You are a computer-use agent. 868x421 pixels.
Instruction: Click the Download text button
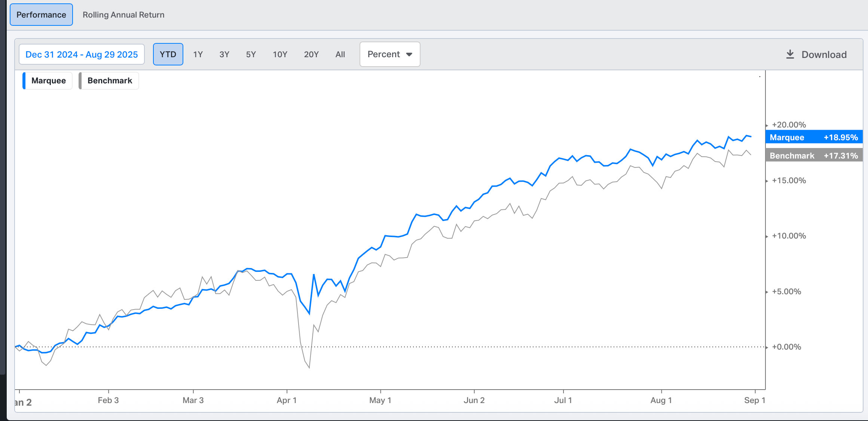click(x=824, y=55)
